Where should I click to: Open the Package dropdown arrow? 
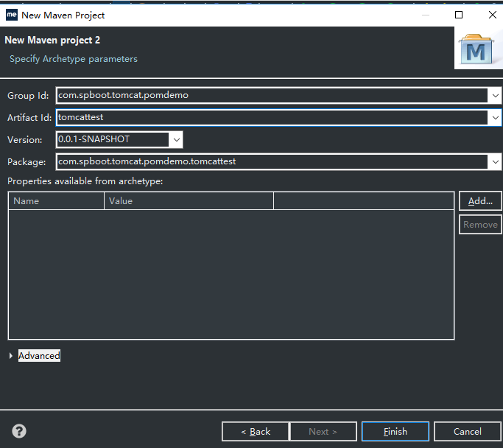[495, 162]
